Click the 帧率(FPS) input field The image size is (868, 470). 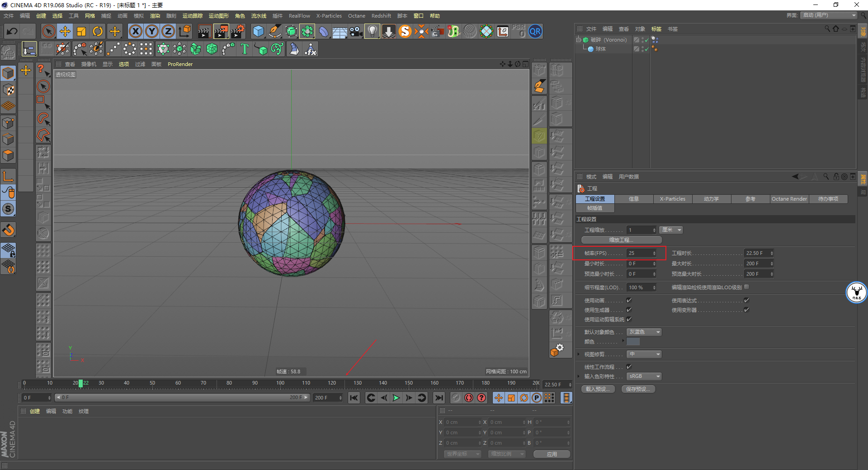tap(642, 254)
